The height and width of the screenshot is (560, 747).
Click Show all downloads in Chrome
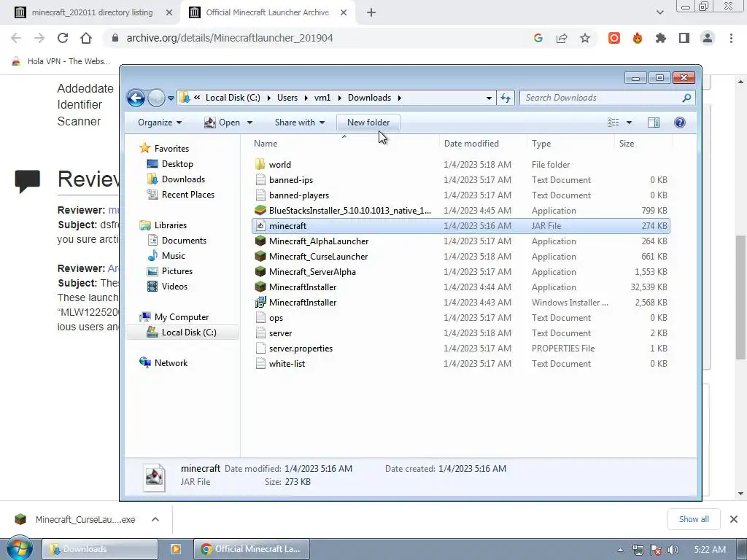(x=694, y=519)
